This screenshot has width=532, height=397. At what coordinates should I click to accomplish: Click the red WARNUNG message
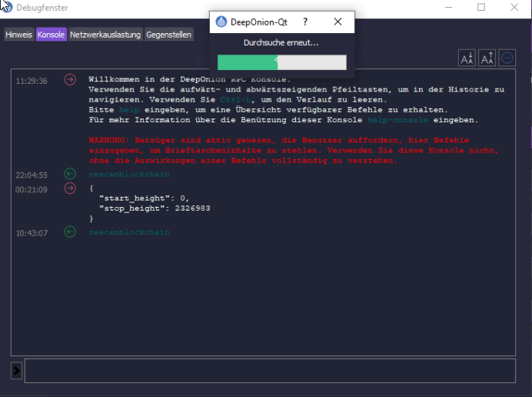294,150
